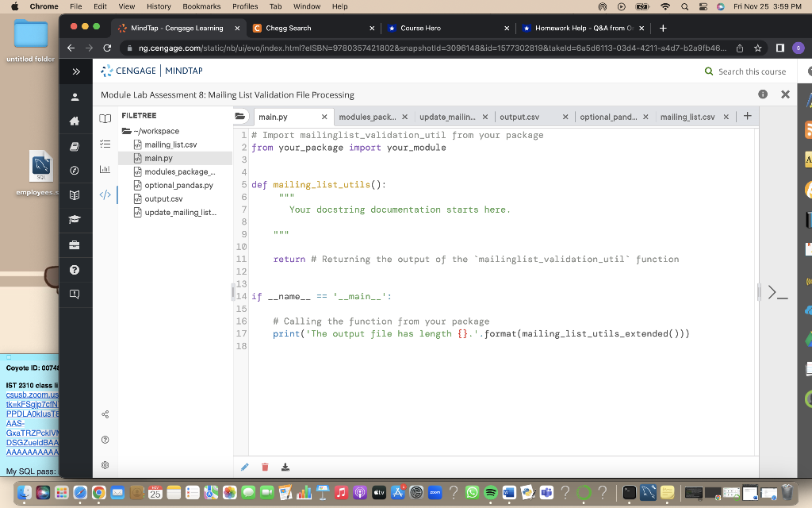Click the share icon in the left panel
Image resolution: width=812 pixels, height=508 pixels.
tap(105, 413)
